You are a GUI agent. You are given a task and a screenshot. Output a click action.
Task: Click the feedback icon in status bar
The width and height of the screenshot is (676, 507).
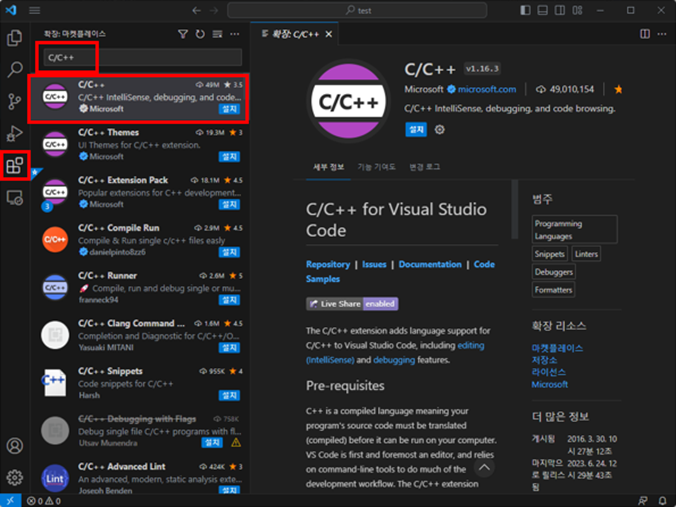(x=642, y=501)
